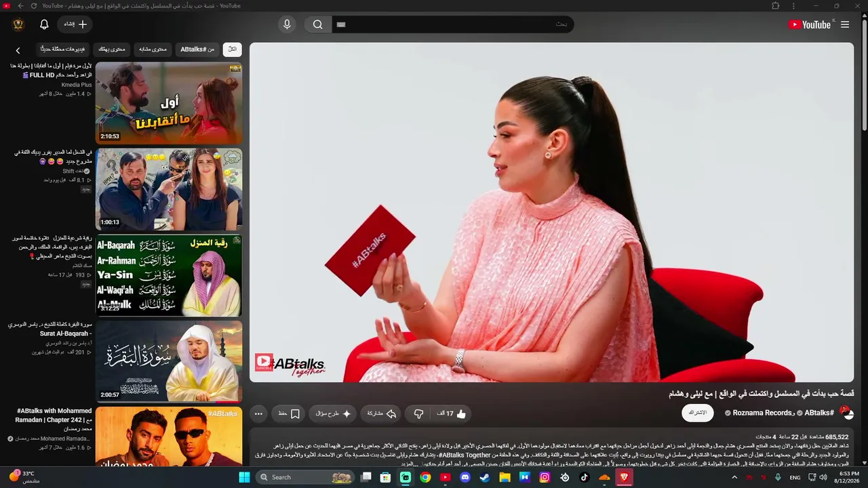Like the video with thumbs-up
This screenshot has width=868, height=488.
click(452, 413)
